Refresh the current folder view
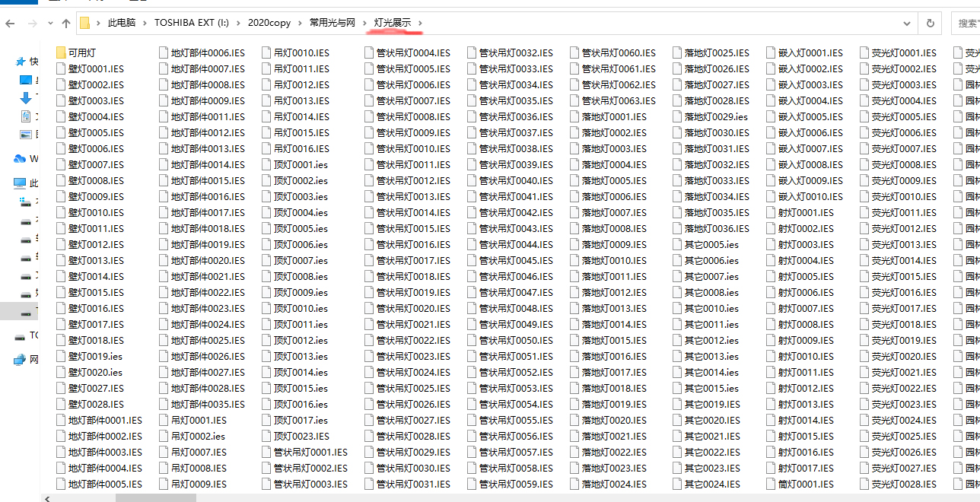This screenshot has width=980, height=502. 930,23
